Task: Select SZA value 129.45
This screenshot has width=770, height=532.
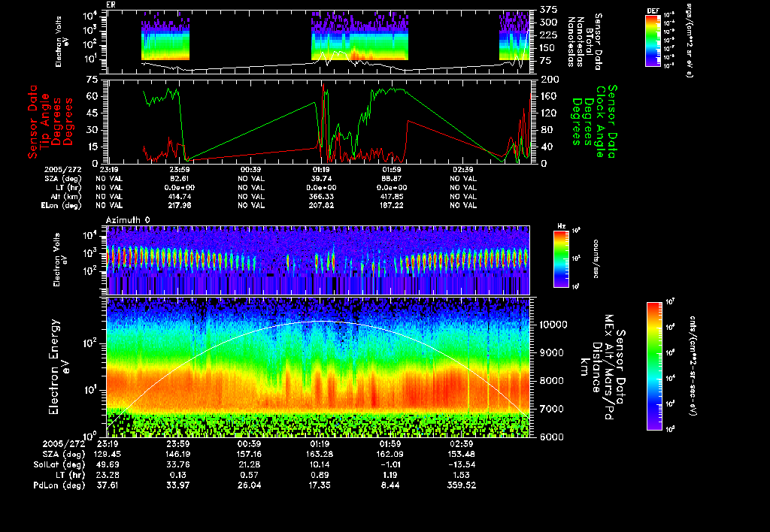Action: point(107,455)
